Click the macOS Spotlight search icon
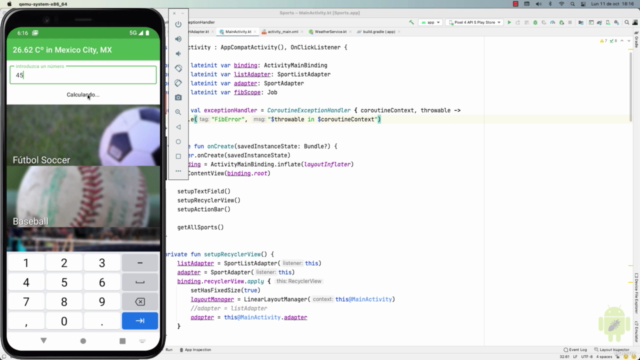640x360 pixels. point(573,4)
